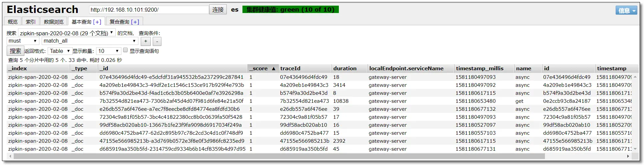
Task: Open the 信息 info dropdown button
Action: 626,10
